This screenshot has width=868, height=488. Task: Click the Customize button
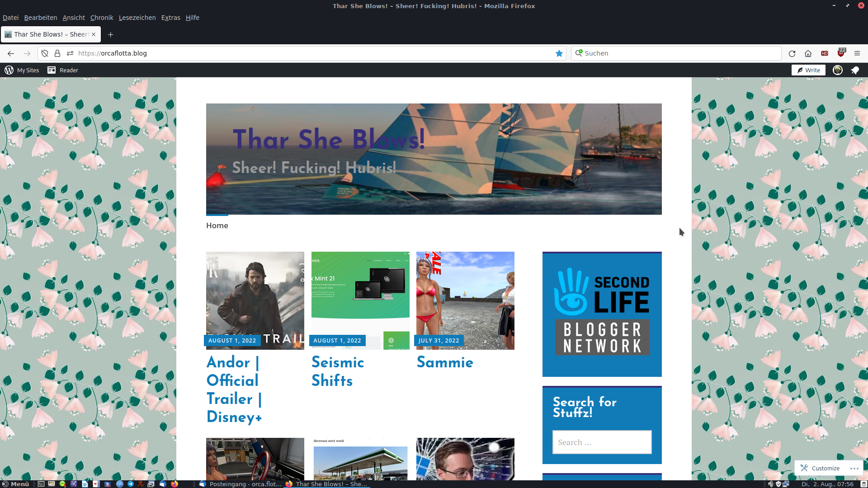coord(820,468)
